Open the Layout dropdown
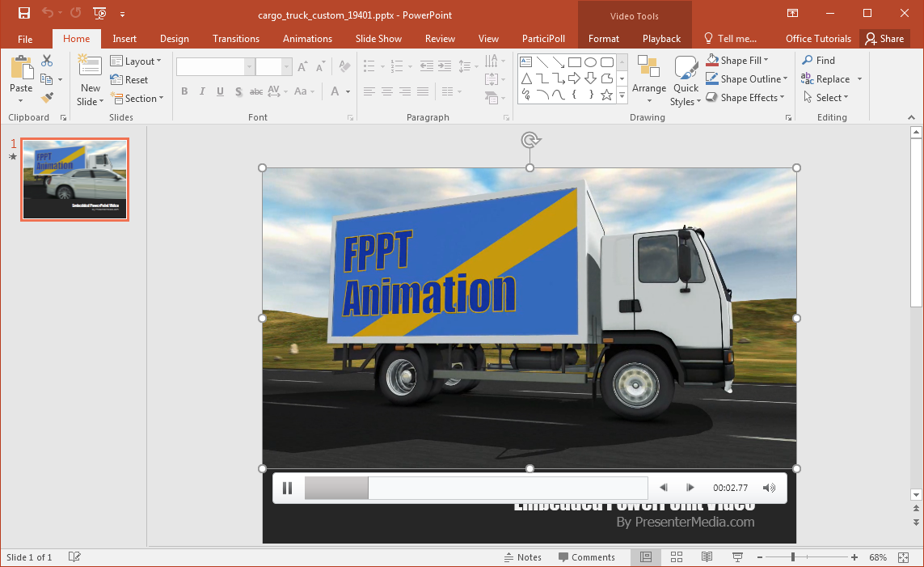The width and height of the screenshot is (924, 567). [137, 61]
